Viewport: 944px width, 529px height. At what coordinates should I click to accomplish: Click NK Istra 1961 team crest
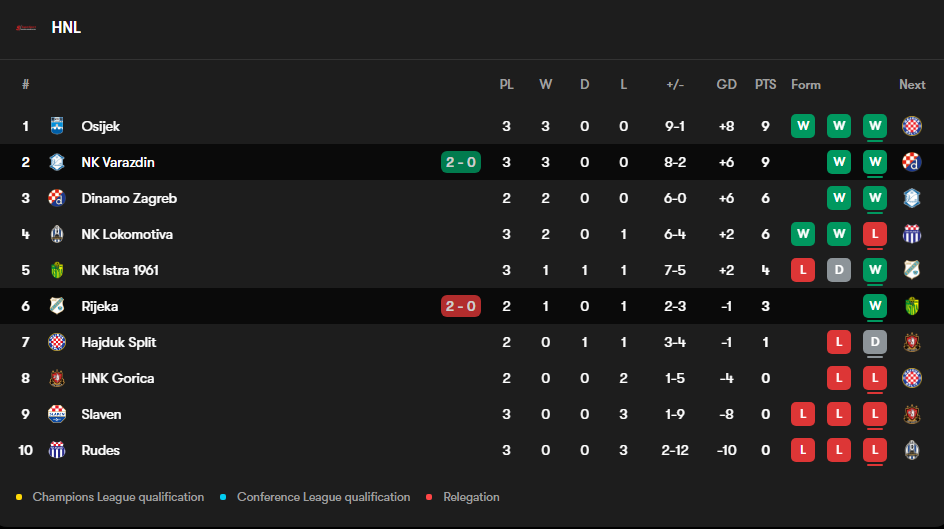tap(57, 270)
